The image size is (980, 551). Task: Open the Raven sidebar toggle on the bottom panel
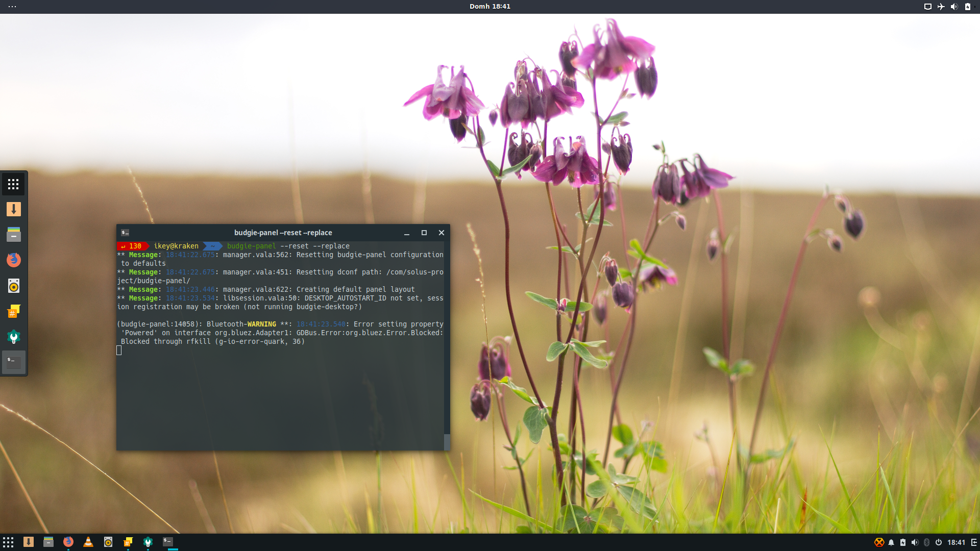(x=974, y=542)
